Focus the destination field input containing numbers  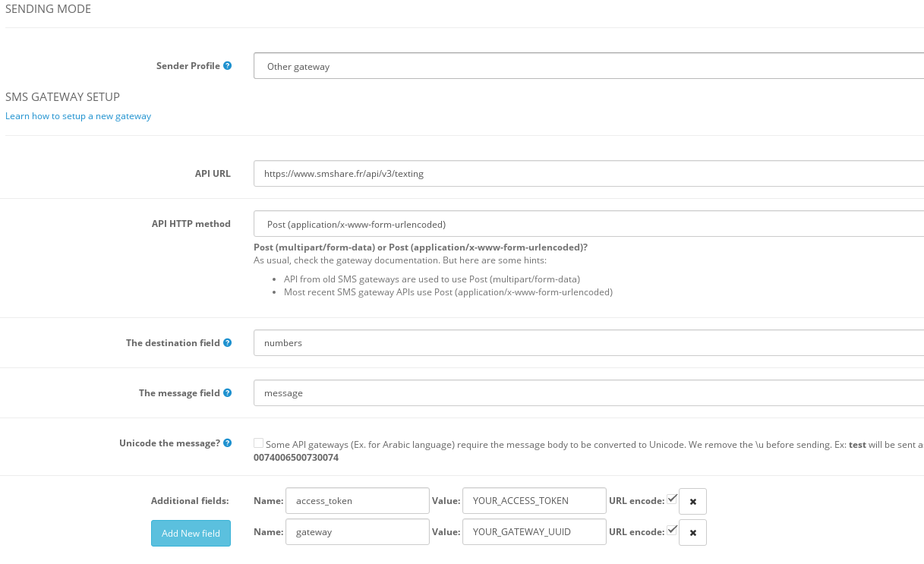[588, 343]
